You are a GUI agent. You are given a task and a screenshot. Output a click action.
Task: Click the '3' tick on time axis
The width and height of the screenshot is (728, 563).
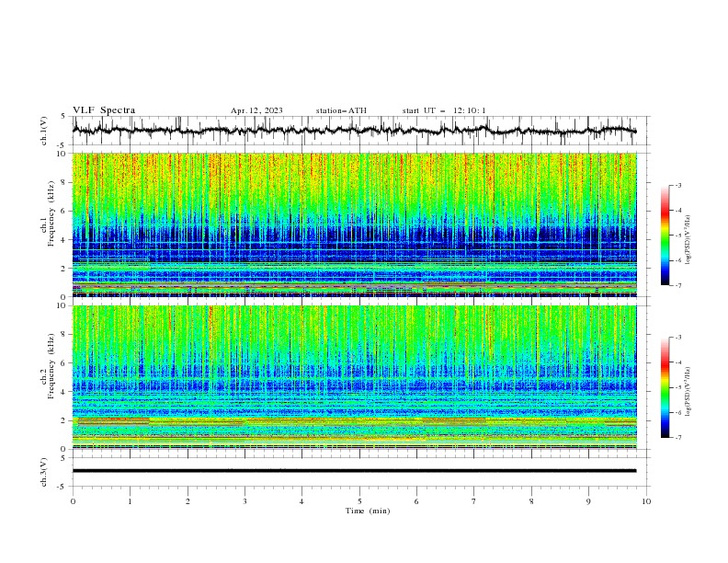(x=245, y=501)
